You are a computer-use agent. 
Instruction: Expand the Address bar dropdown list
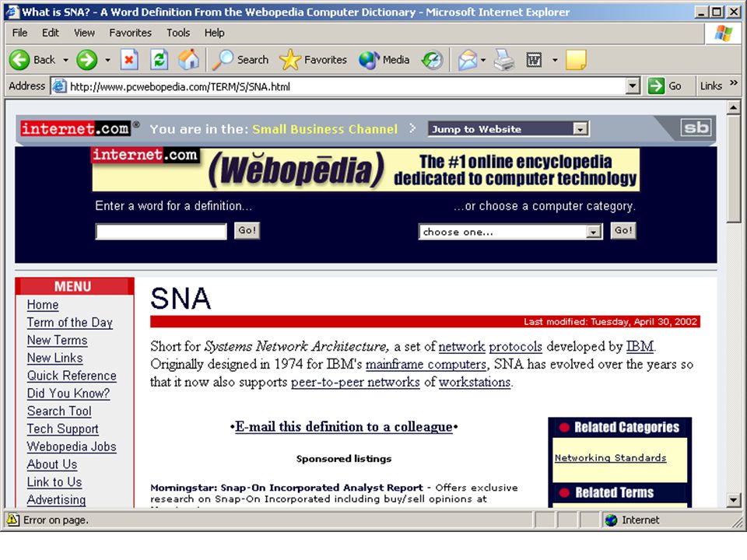click(x=632, y=86)
